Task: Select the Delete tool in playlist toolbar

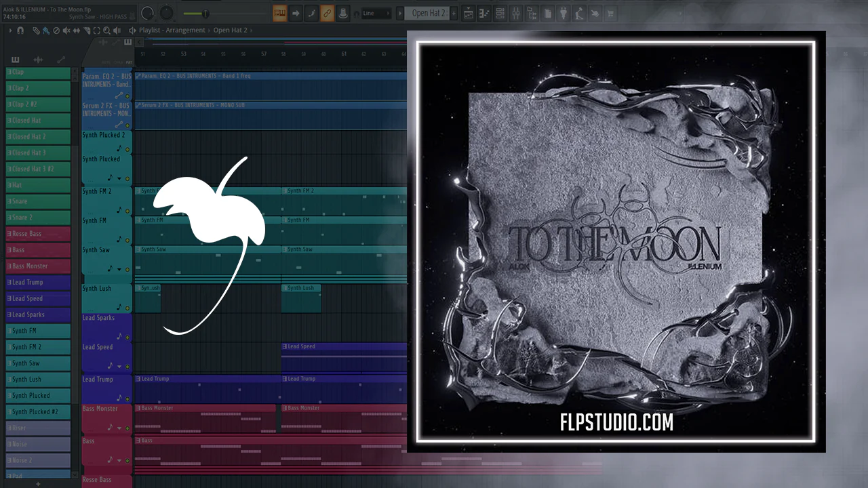Action: click(56, 30)
